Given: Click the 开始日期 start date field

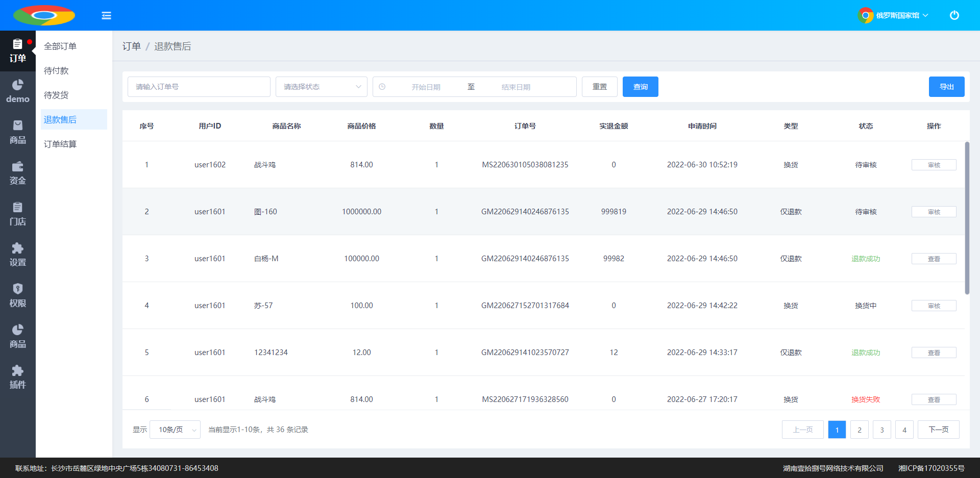Looking at the screenshot, I should 426,87.
